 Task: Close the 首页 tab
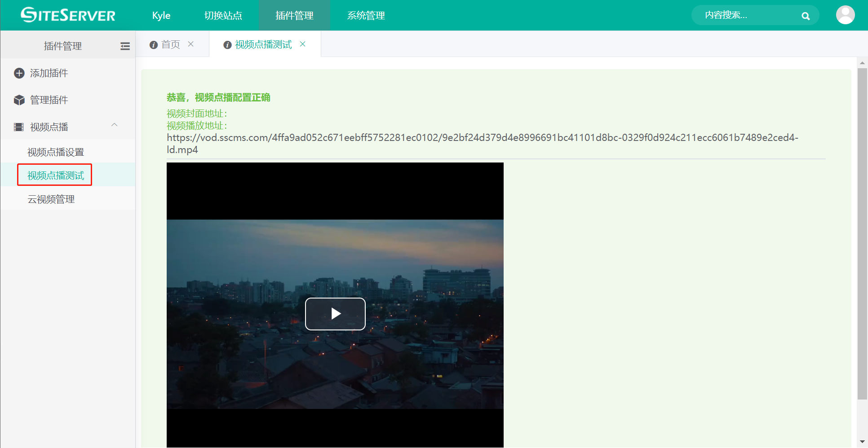(x=191, y=44)
